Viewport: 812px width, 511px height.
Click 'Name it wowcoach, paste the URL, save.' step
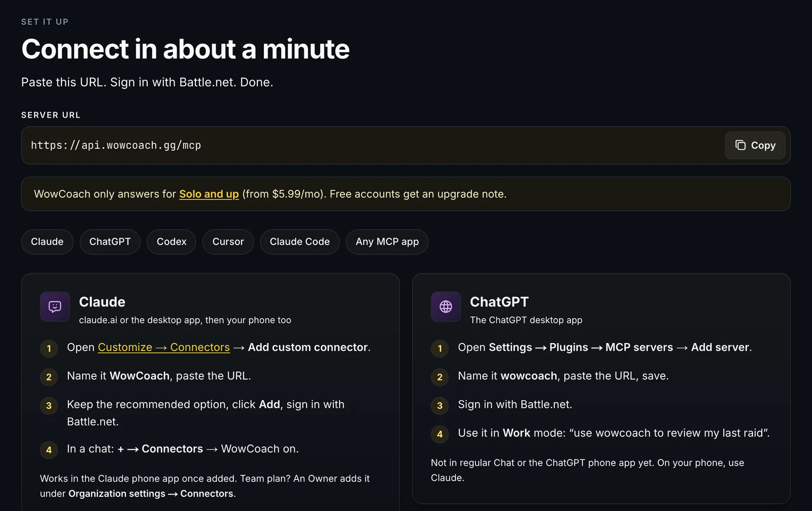(563, 376)
